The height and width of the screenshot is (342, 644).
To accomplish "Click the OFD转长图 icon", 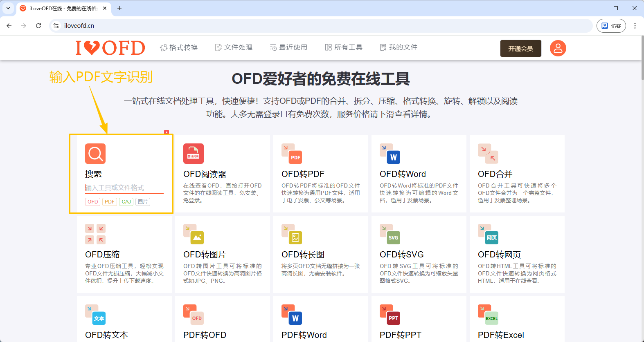I will pyautogui.click(x=292, y=234).
